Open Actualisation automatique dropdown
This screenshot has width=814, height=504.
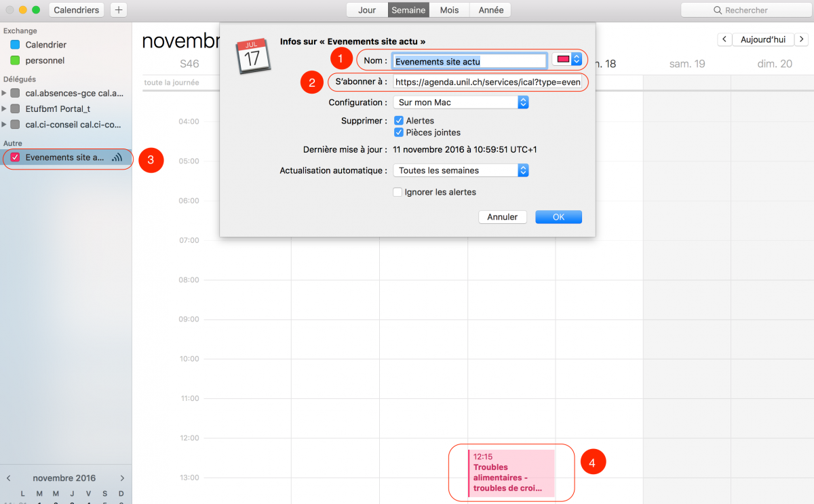pos(461,171)
